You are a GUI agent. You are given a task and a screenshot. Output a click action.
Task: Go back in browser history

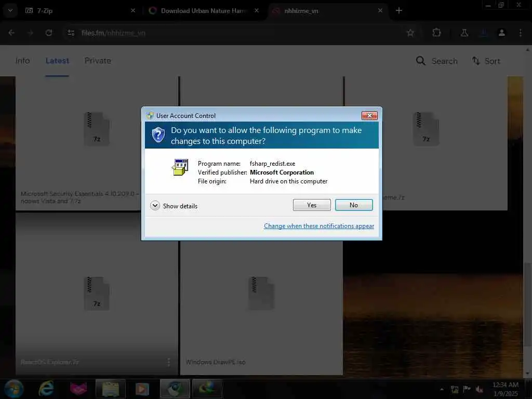11,33
